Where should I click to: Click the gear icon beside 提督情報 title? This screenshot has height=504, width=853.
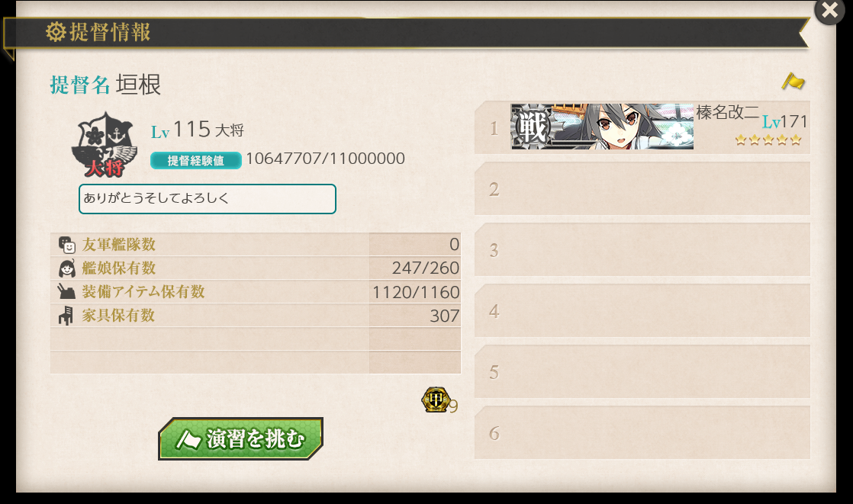(x=56, y=32)
